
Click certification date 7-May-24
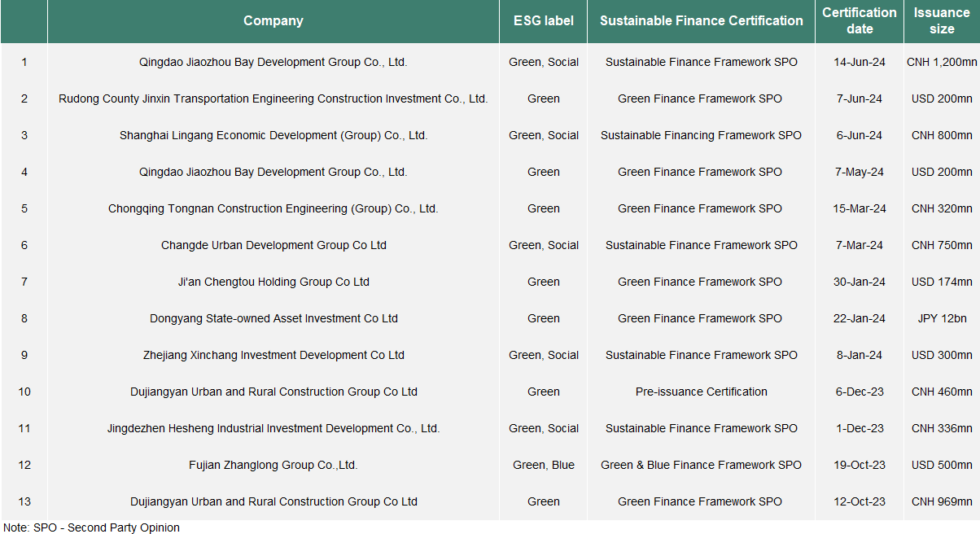coord(860,172)
